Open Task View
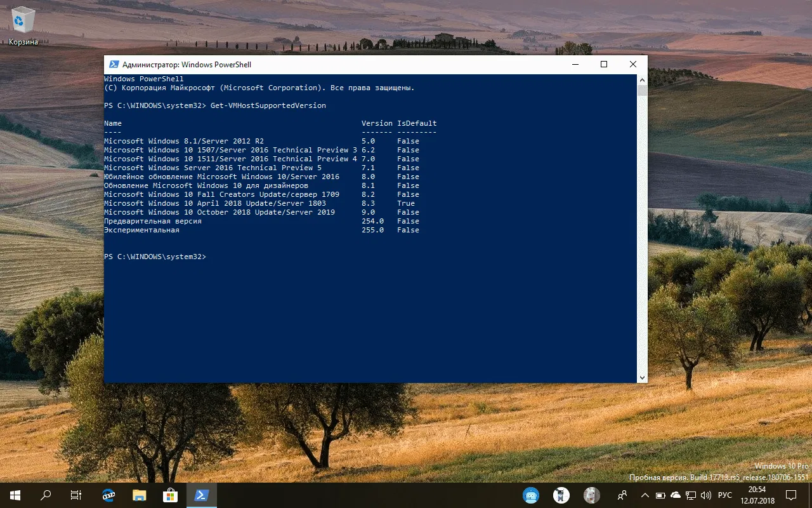 point(75,495)
